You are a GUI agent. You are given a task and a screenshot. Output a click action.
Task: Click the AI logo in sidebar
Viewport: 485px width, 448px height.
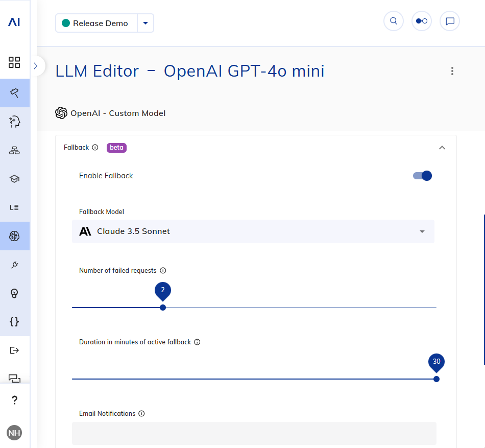[14, 22]
